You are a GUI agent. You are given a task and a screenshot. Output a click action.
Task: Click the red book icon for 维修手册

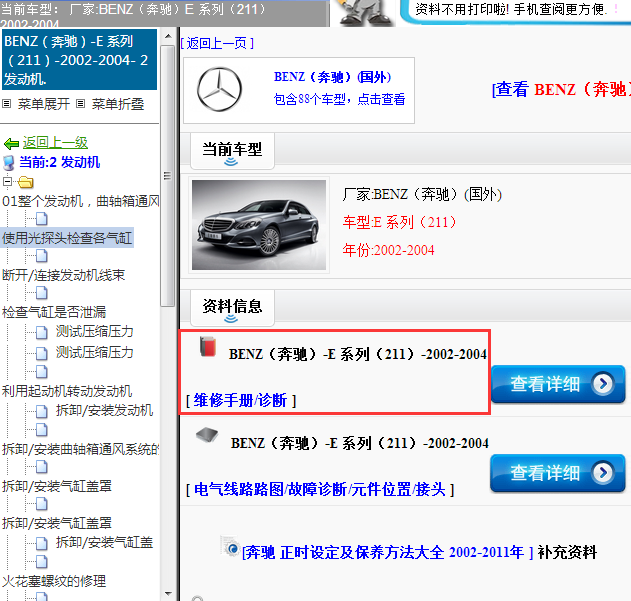pyautogui.click(x=208, y=347)
